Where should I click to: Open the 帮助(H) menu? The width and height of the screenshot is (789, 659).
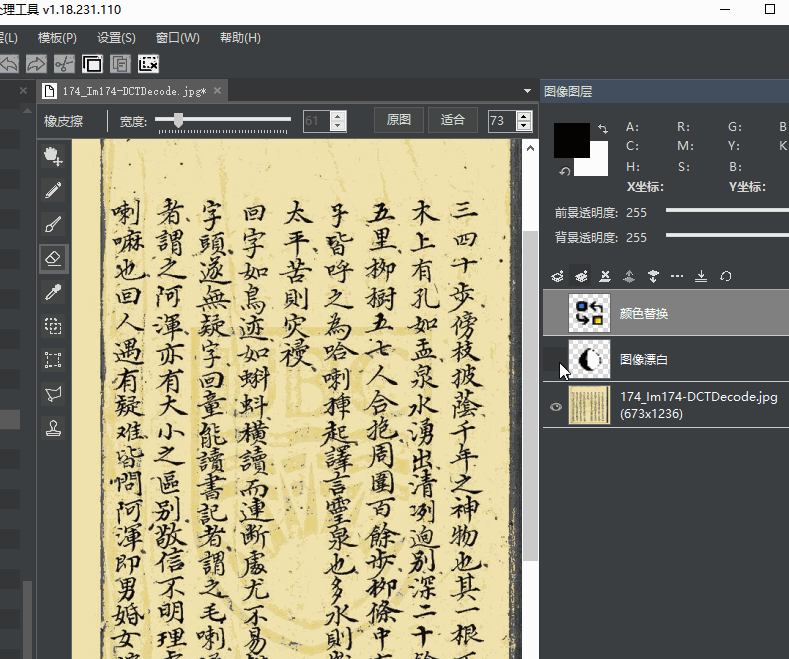click(241, 38)
